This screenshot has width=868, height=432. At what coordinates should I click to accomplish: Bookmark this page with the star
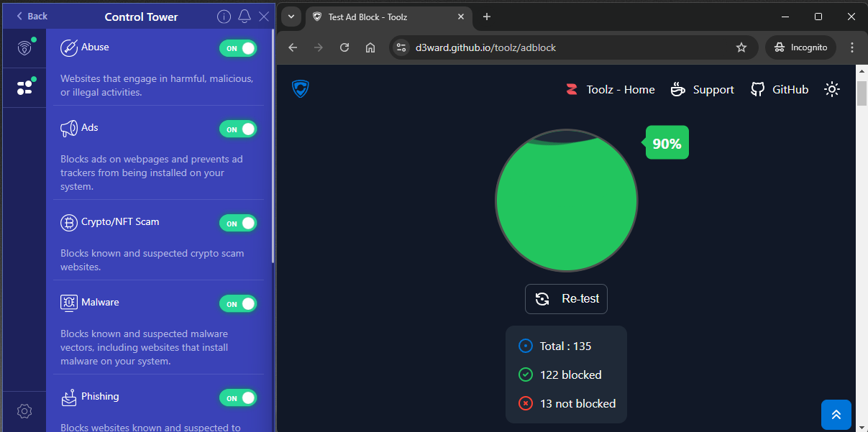[x=741, y=47]
